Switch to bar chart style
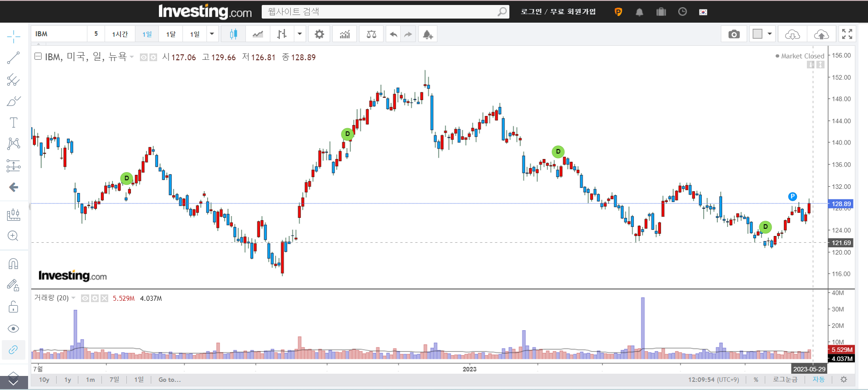The height and width of the screenshot is (390, 868). 282,34
